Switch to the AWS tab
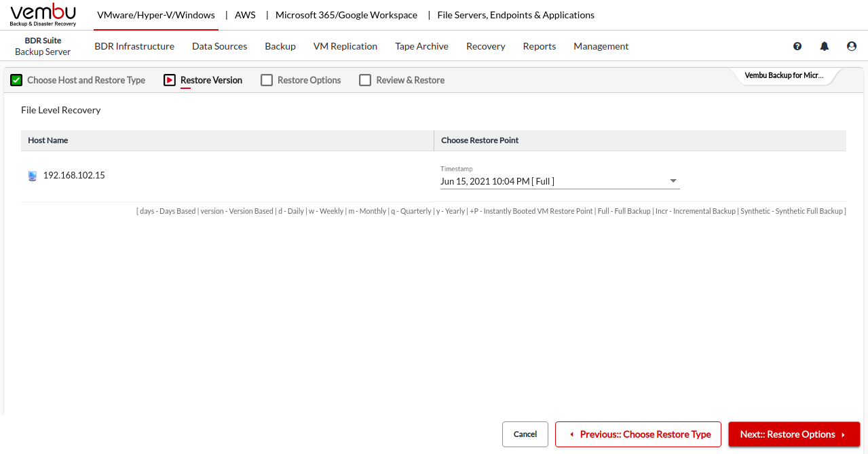The width and height of the screenshot is (868, 454). (x=245, y=15)
